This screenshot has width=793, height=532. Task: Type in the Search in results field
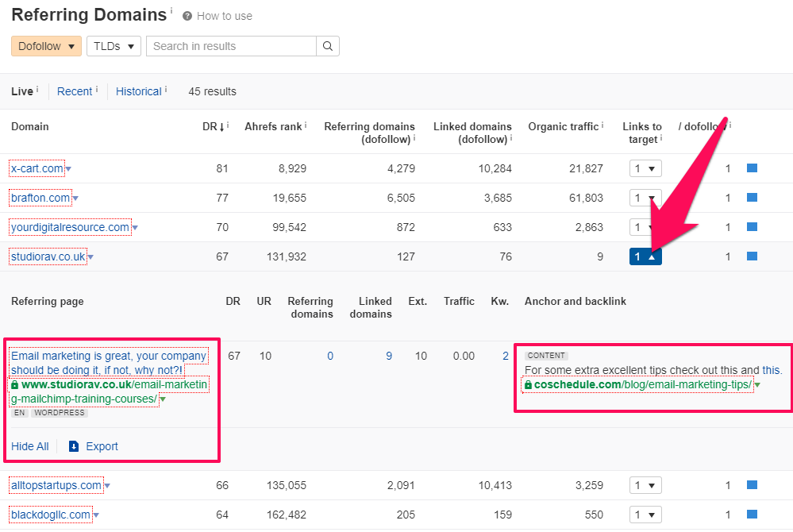(231, 46)
